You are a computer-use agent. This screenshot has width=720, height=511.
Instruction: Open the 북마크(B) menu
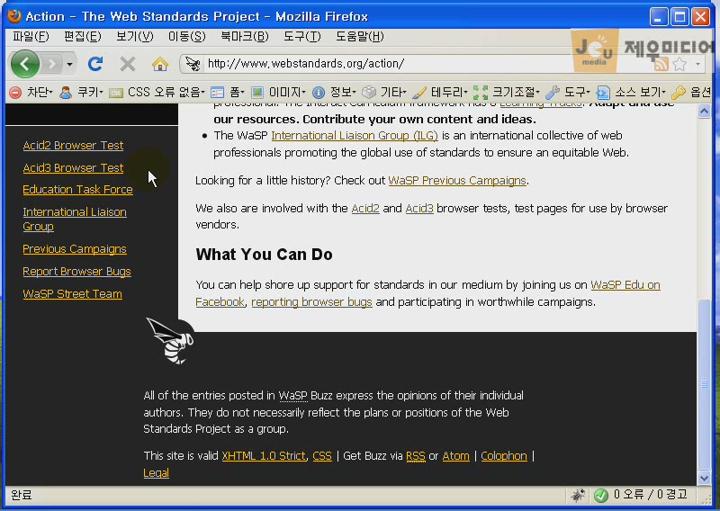pos(244,36)
